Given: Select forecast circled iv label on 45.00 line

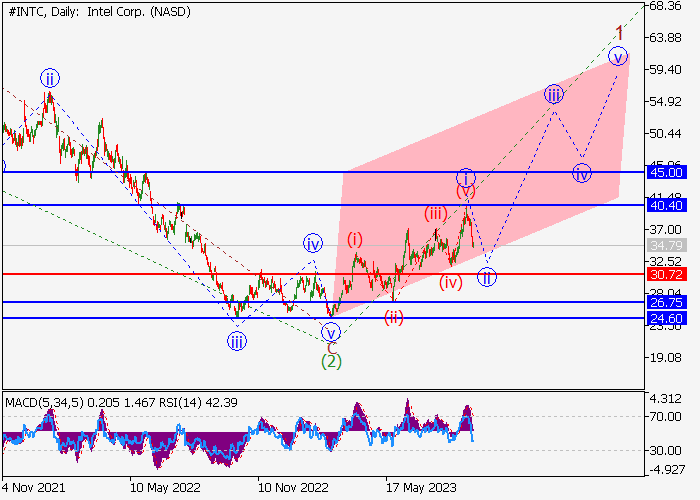Looking at the screenshot, I should [582, 173].
